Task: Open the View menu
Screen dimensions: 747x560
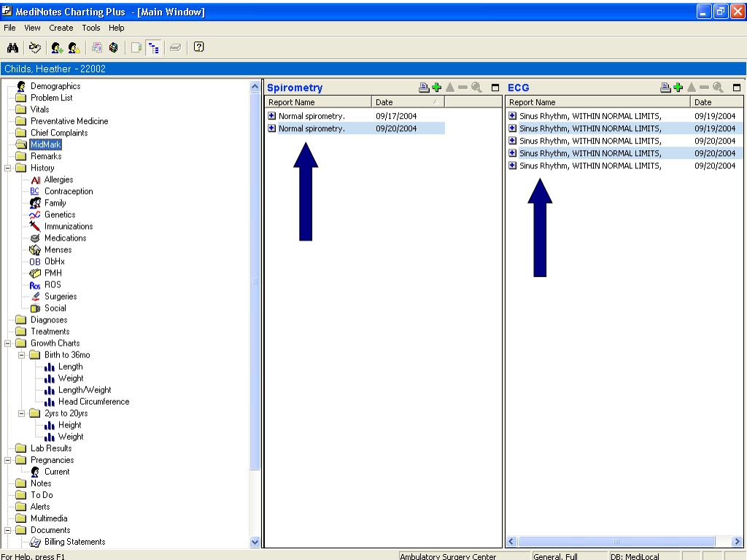Action: pos(32,28)
